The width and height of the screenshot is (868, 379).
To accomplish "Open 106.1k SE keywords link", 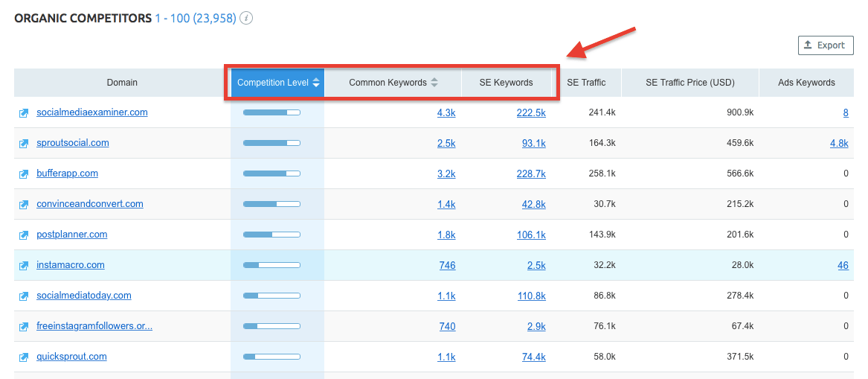I will click(x=531, y=235).
